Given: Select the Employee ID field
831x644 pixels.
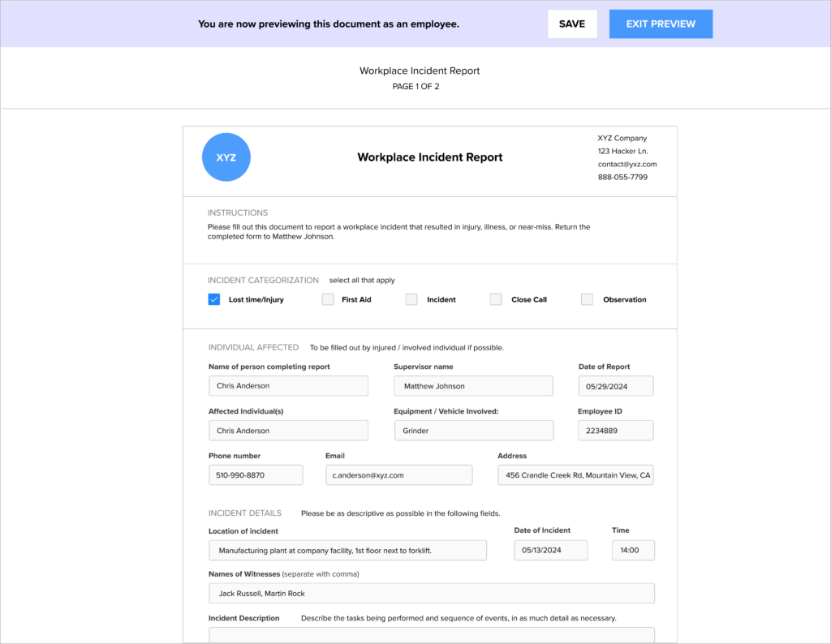Looking at the screenshot, I should pos(615,430).
